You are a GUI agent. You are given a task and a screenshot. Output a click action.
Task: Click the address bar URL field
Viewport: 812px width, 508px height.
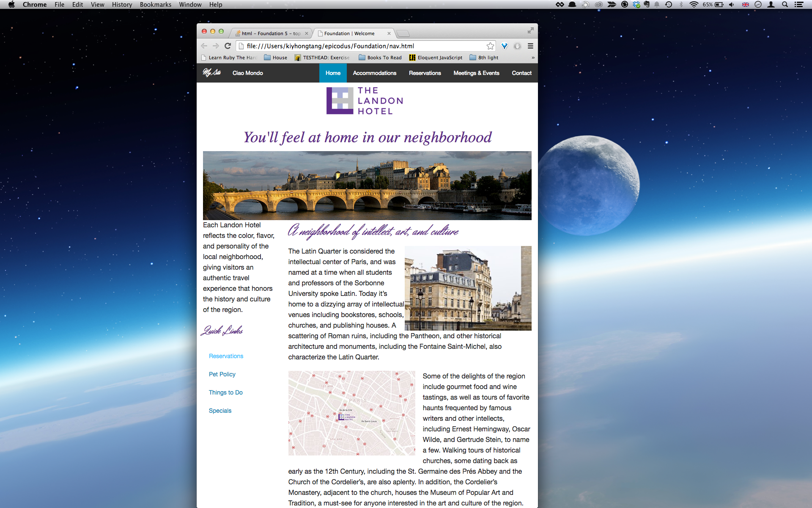tap(364, 46)
